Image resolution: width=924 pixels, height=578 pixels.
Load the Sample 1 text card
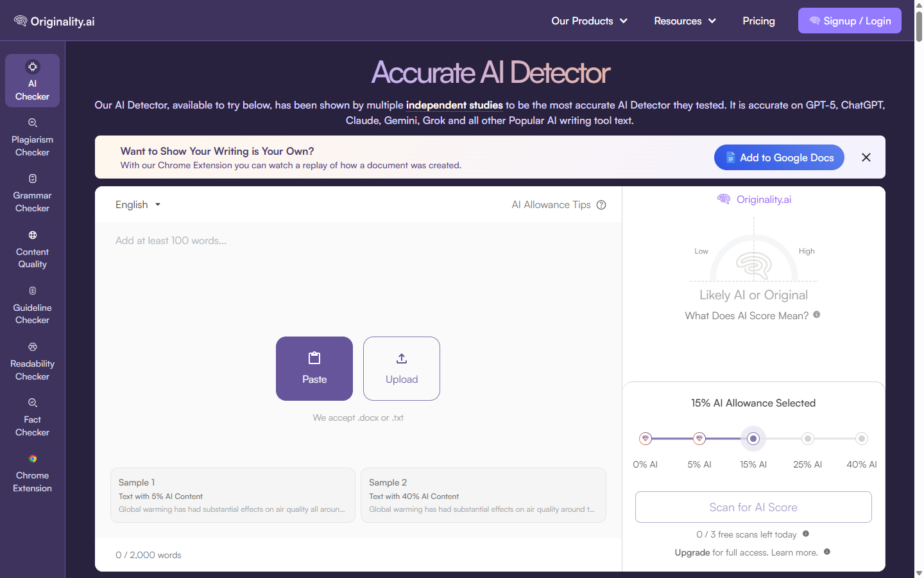(x=233, y=495)
